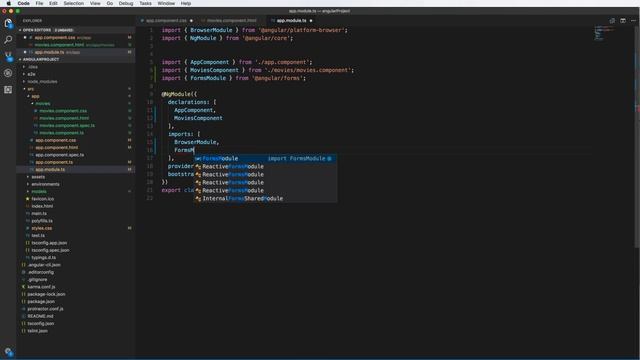Open app.component.ts in the tree
The height and width of the screenshot is (360, 640).
coord(54,162)
